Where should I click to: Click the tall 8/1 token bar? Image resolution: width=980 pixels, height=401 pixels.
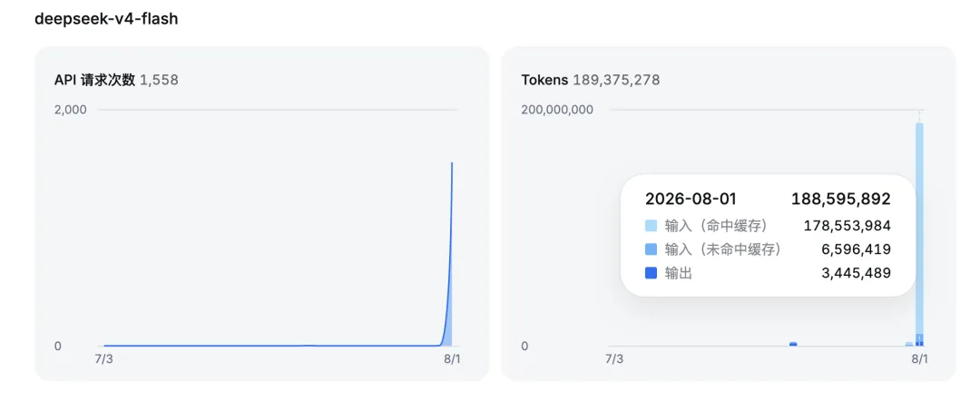coord(919,233)
